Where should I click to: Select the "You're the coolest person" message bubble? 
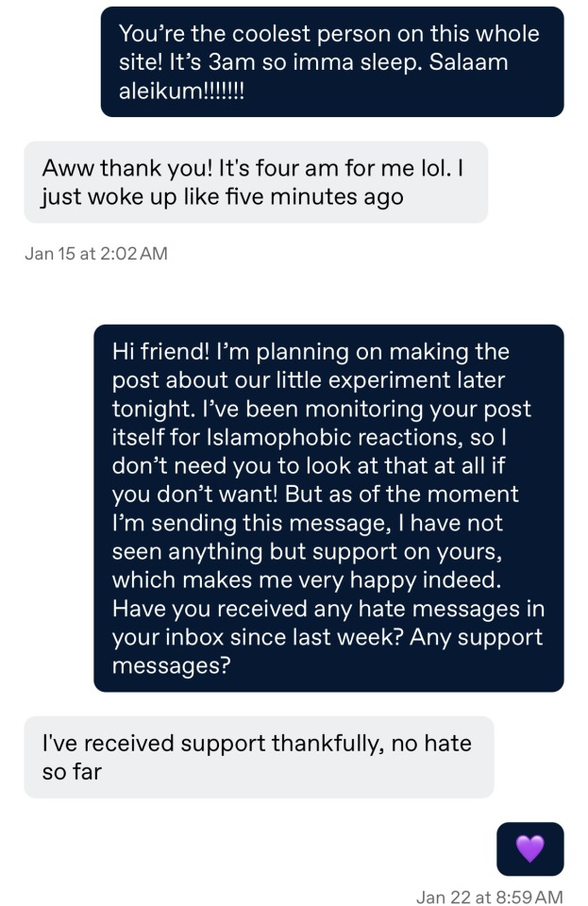click(x=331, y=62)
